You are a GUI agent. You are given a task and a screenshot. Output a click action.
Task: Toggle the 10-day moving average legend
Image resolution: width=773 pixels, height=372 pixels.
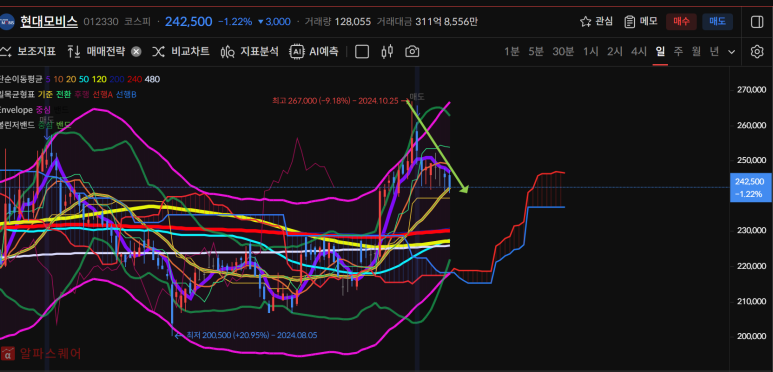(58, 79)
